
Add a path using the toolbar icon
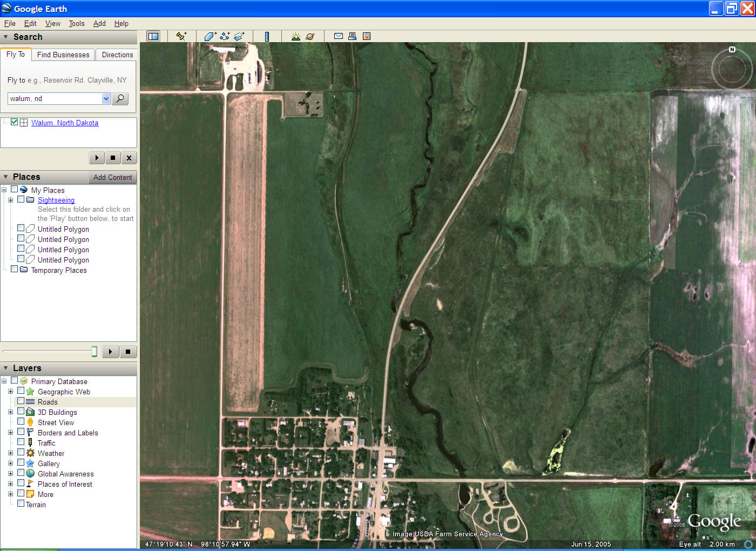(x=225, y=36)
